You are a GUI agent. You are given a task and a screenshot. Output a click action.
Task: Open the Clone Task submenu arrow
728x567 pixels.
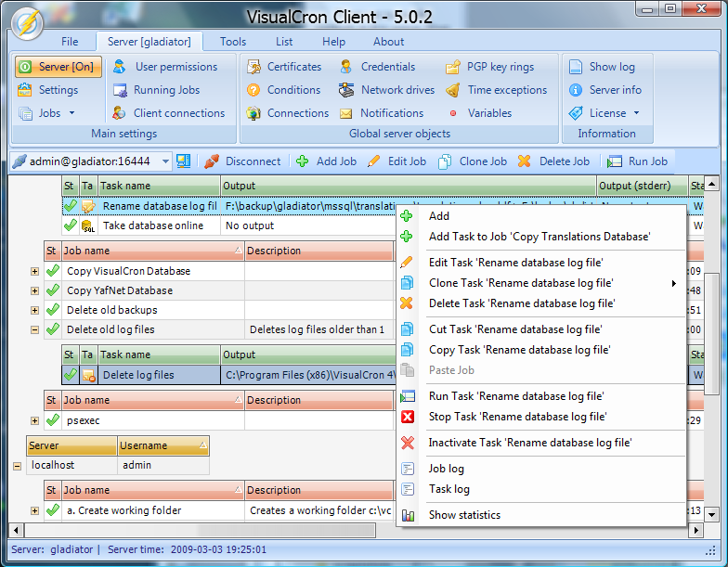pyautogui.click(x=674, y=283)
